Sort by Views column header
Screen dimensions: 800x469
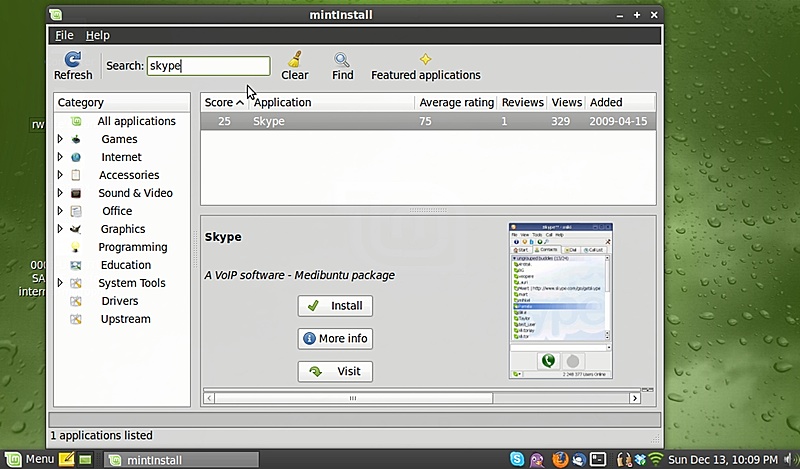[566, 102]
